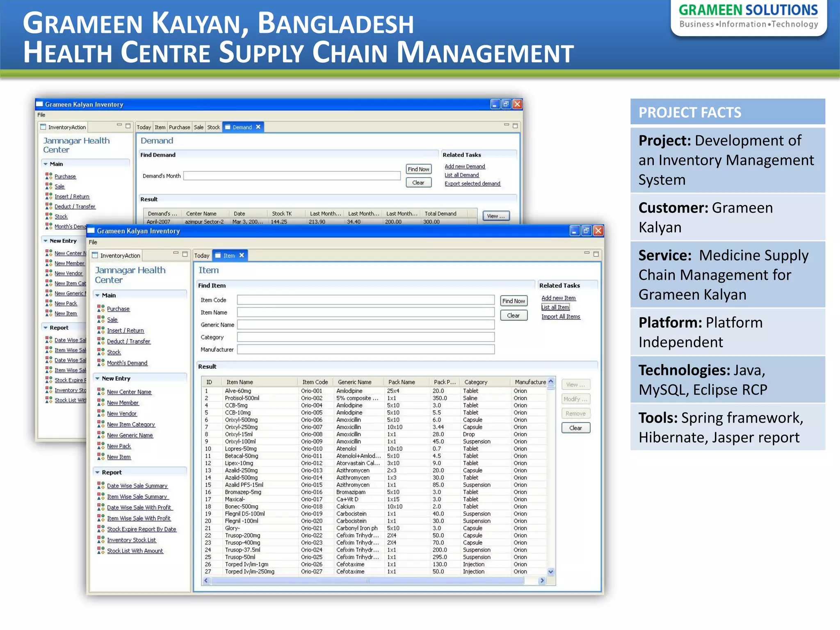The width and height of the screenshot is (840, 630).
Task: Click the results table horizontal scrollbar thumb
Action: (367, 580)
